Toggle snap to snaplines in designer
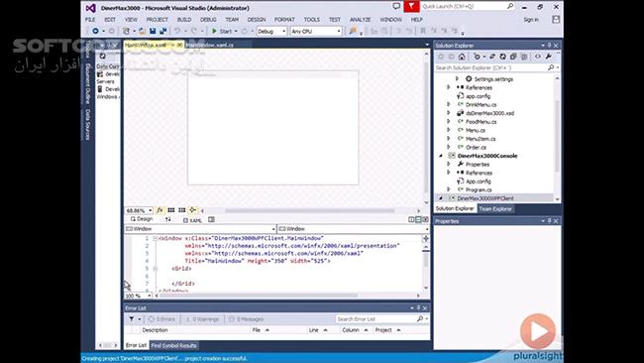Image resolution: width=644 pixels, height=363 pixels. pyautogui.click(x=192, y=210)
